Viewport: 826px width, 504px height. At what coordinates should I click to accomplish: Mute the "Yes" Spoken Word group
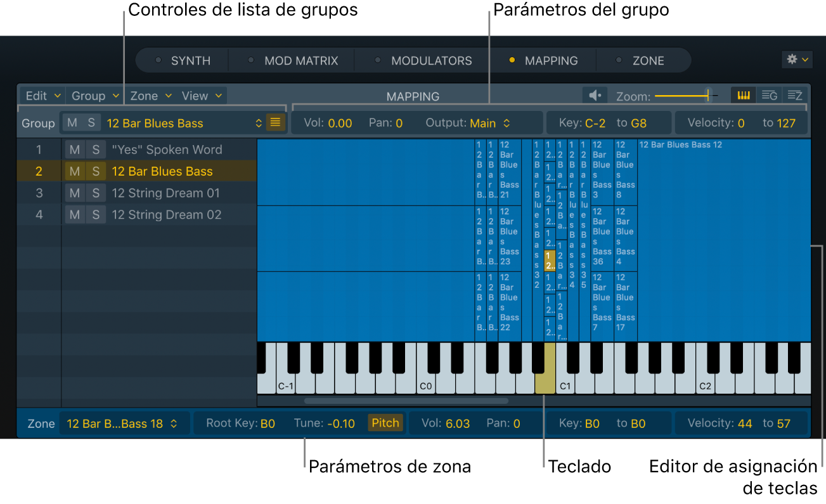pos(75,149)
